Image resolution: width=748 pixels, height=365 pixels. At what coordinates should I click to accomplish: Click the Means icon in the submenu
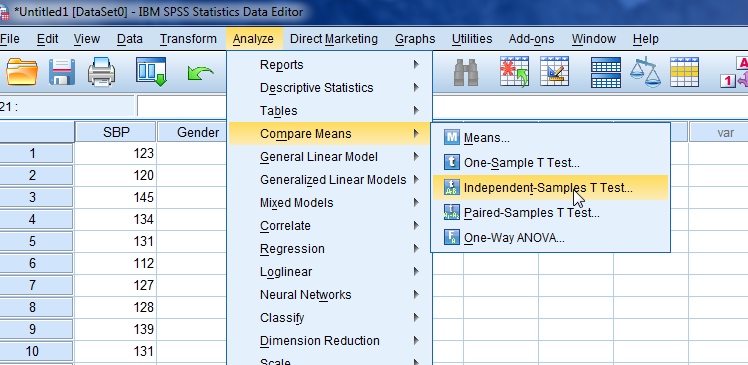click(x=451, y=138)
